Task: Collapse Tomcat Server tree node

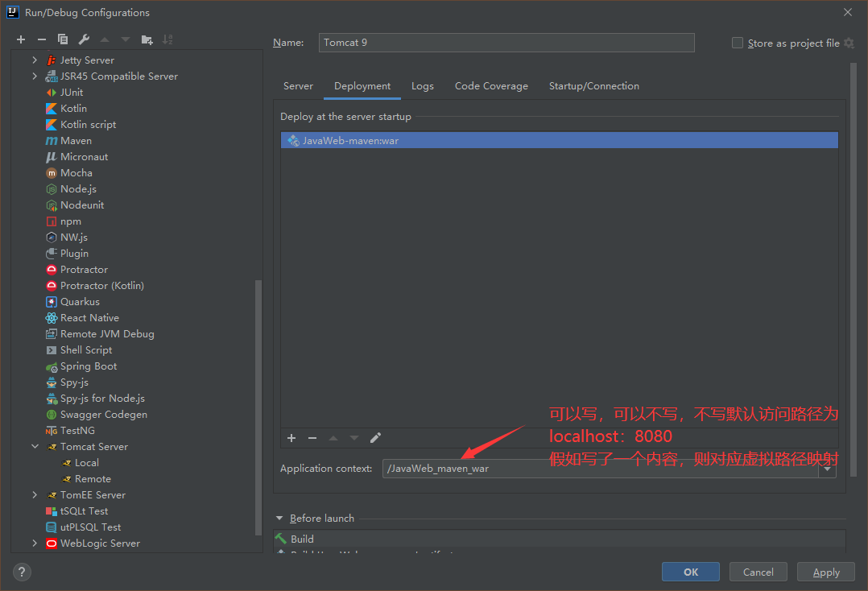Action: pyautogui.click(x=35, y=446)
